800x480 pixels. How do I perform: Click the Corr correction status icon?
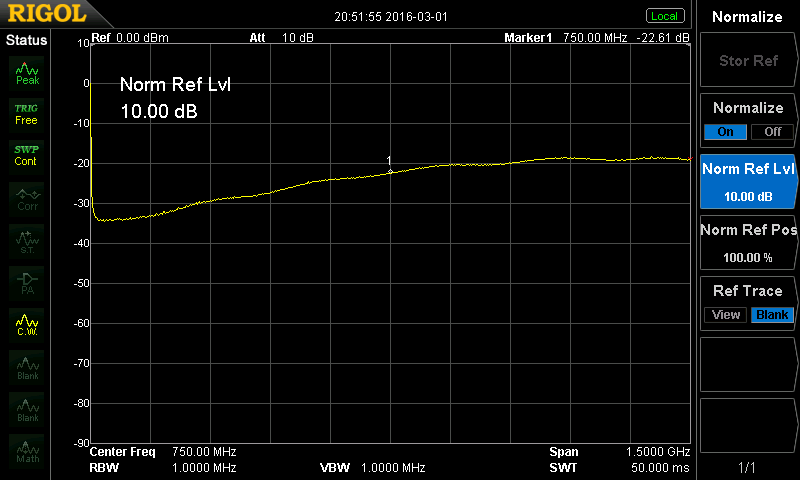(27, 198)
